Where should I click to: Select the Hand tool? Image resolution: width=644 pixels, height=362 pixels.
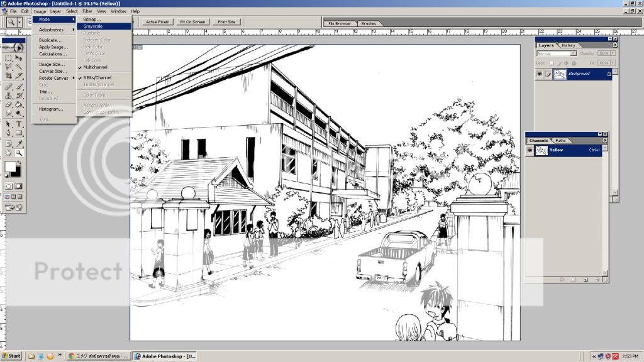click(x=8, y=153)
